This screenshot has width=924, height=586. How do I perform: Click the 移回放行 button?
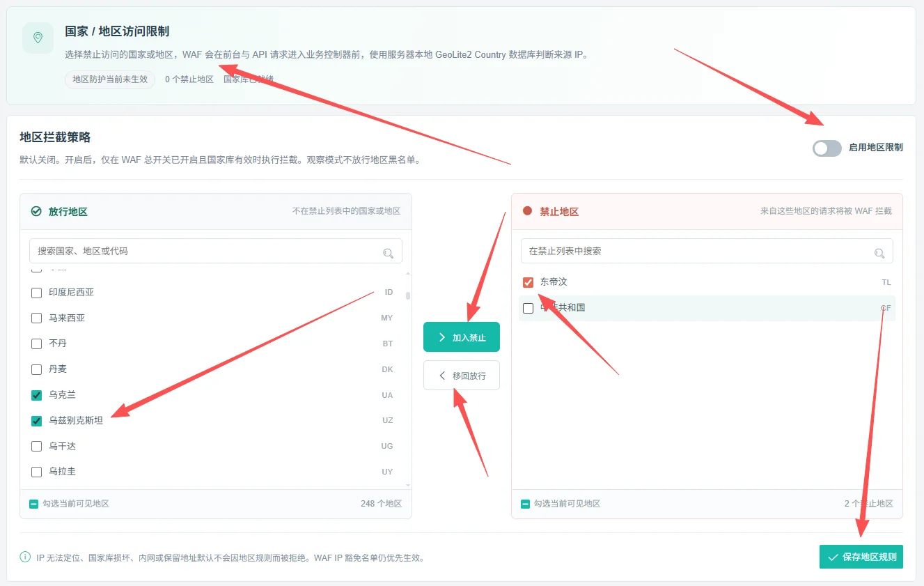coord(462,376)
